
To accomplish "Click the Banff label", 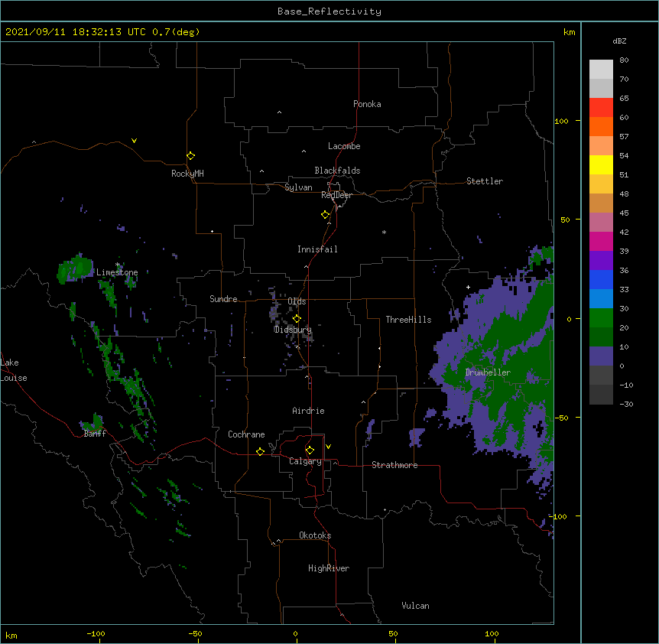I will (95, 434).
